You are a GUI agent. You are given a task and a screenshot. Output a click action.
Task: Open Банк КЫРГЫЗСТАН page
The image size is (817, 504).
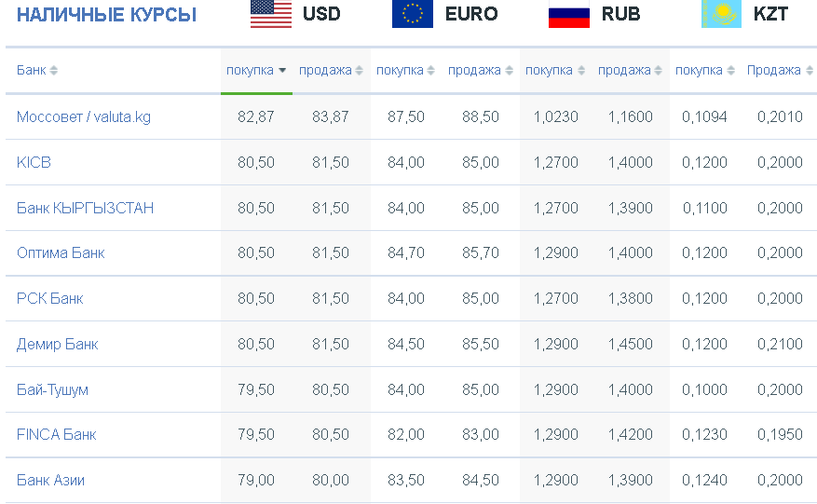coord(85,208)
